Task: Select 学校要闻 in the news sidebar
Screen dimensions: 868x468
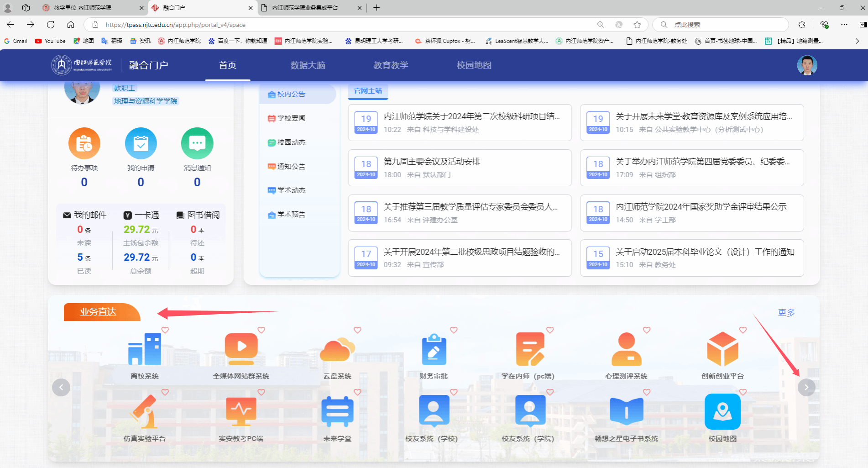Action: 291,118
